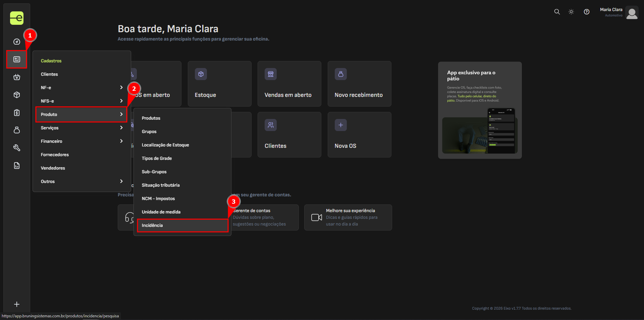Click the search magnifier icon
The image size is (644, 320).
click(x=557, y=12)
